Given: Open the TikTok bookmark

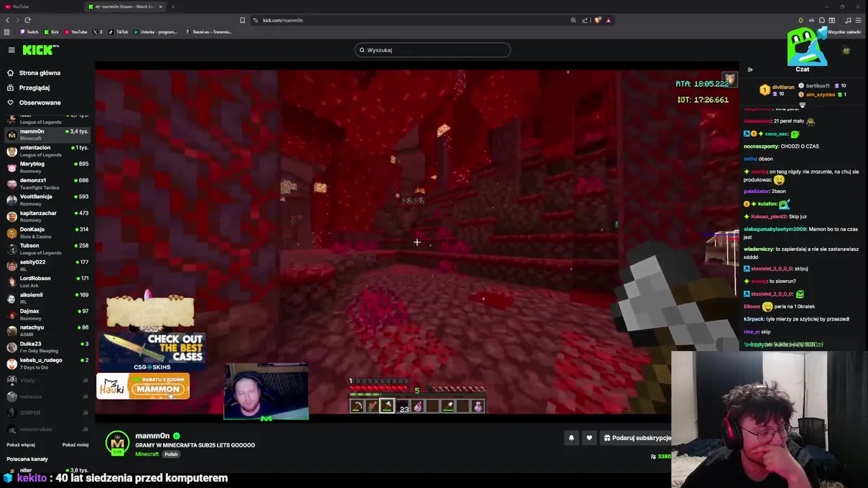Looking at the screenshot, I should tap(119, 32).
